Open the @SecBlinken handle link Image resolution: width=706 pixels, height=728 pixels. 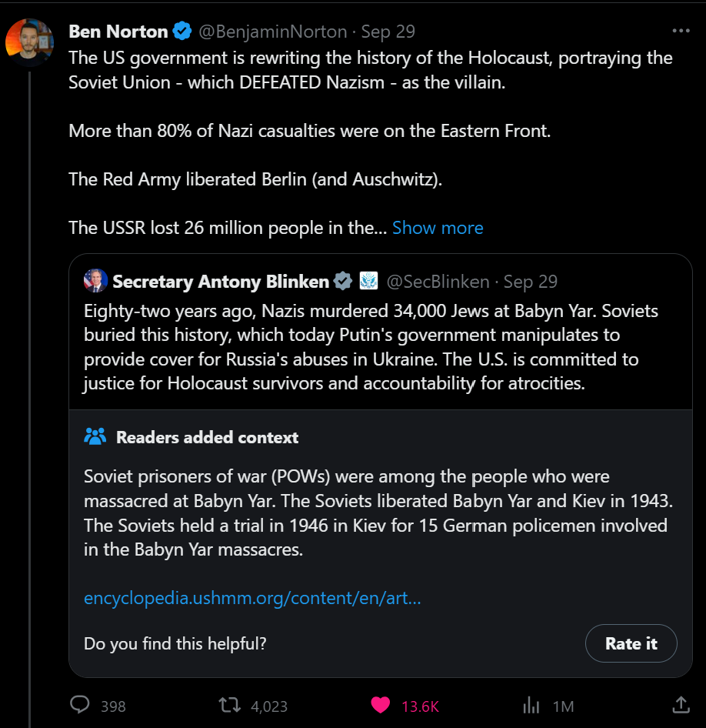[438, 282]
